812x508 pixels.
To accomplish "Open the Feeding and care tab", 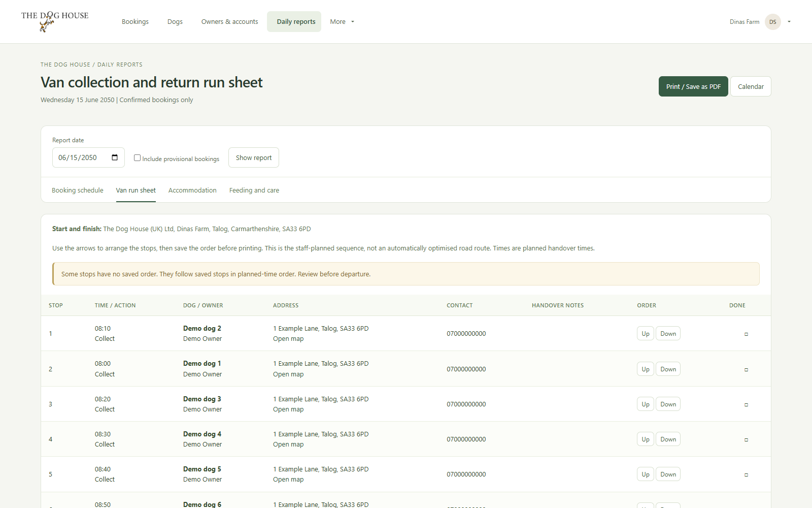I will [254, 190].
